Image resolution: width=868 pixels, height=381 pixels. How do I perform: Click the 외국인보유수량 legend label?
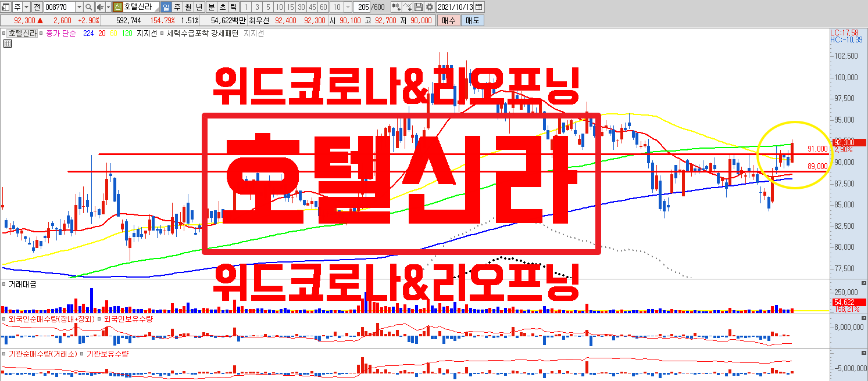click(128, 319)
